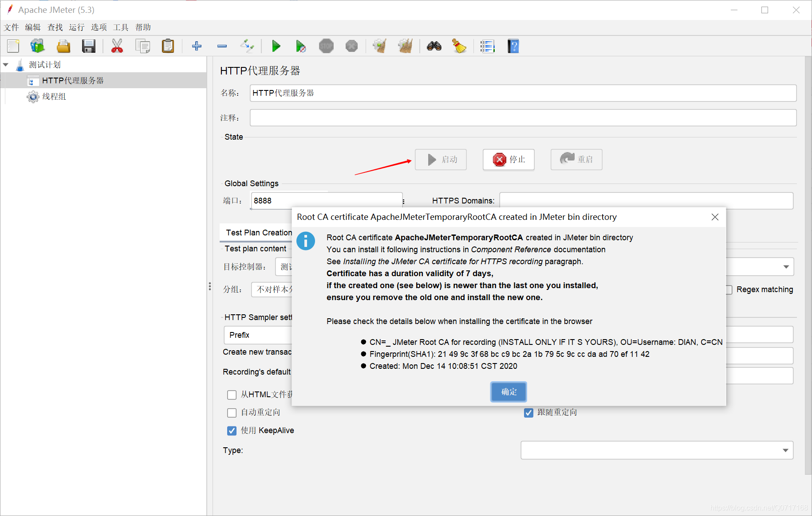Open the 文件 menu
812x516 pixels.
click(x=12, y=27)
